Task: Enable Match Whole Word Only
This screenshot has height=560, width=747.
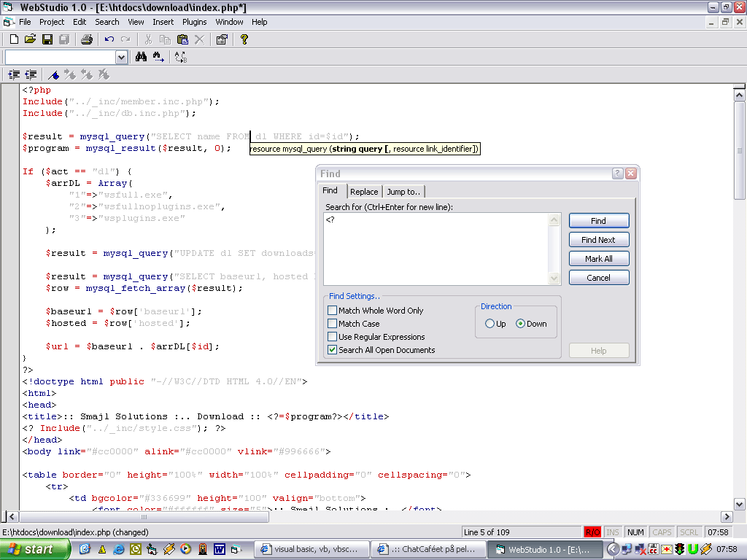Action: tap(333, 311)
